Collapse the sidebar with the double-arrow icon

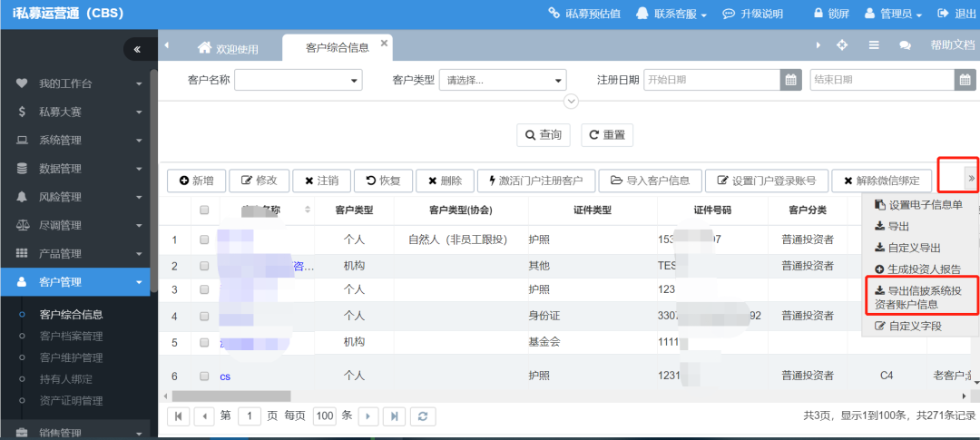(137, 49)
